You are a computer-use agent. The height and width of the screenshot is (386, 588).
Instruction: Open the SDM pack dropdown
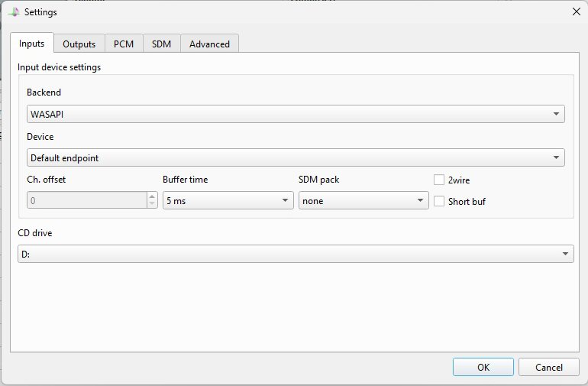363,200
